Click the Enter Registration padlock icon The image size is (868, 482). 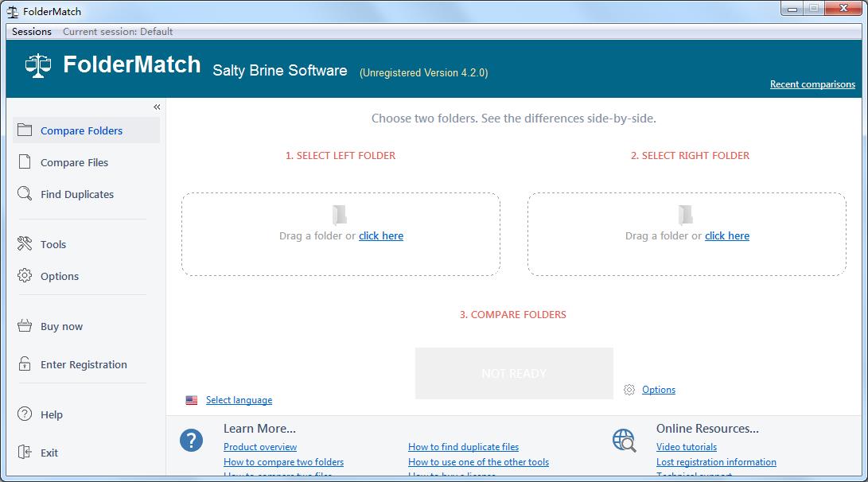click(x=25, y=363)
